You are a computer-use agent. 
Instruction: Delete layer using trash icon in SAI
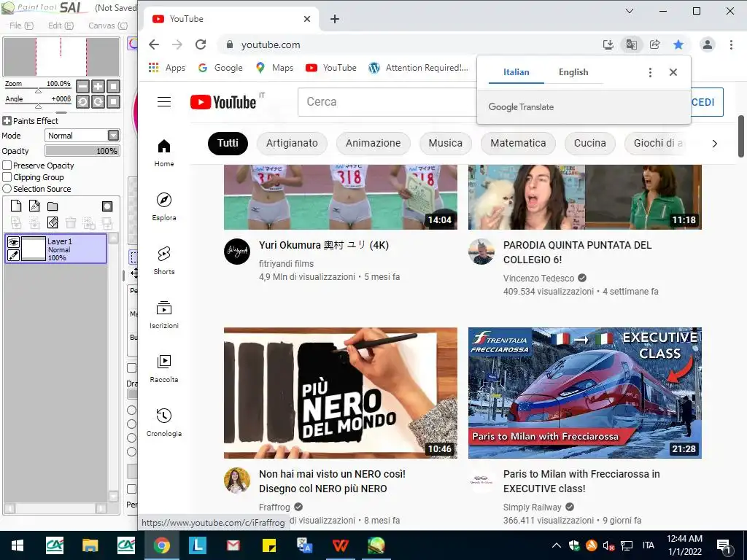click(71, 222)
